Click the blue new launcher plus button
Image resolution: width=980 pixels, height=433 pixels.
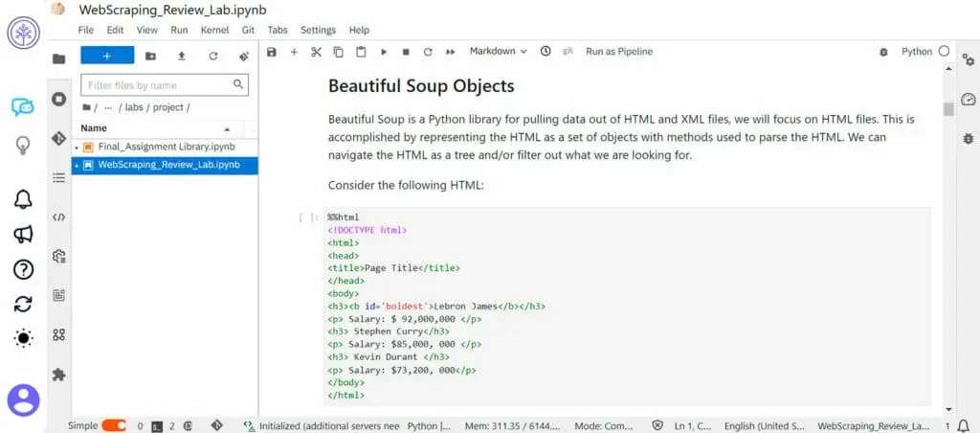tap(107, 56)
